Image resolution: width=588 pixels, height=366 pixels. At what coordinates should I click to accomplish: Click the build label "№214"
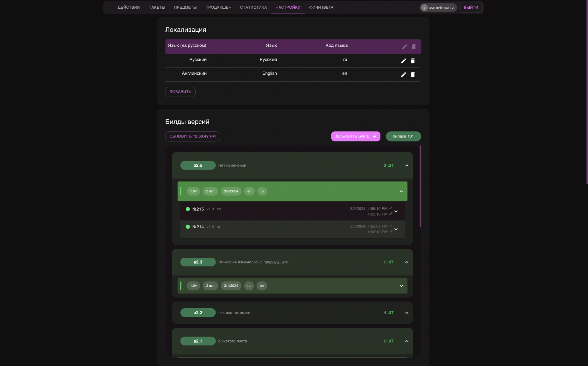[x=198, y=227]
